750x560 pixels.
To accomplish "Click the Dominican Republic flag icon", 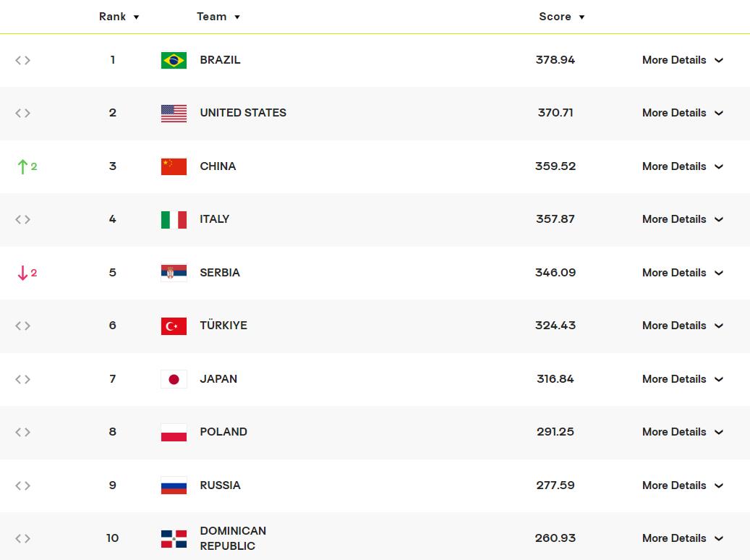I will pyautogui.click(x=174, y=538).
